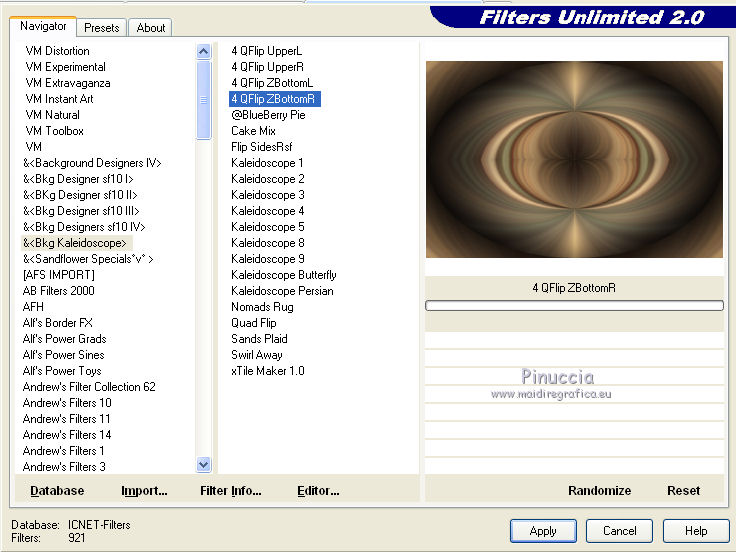The height and width of the screenshot is (552, 736).
Task: Click the filter preview image
Action: pos(574,160)
